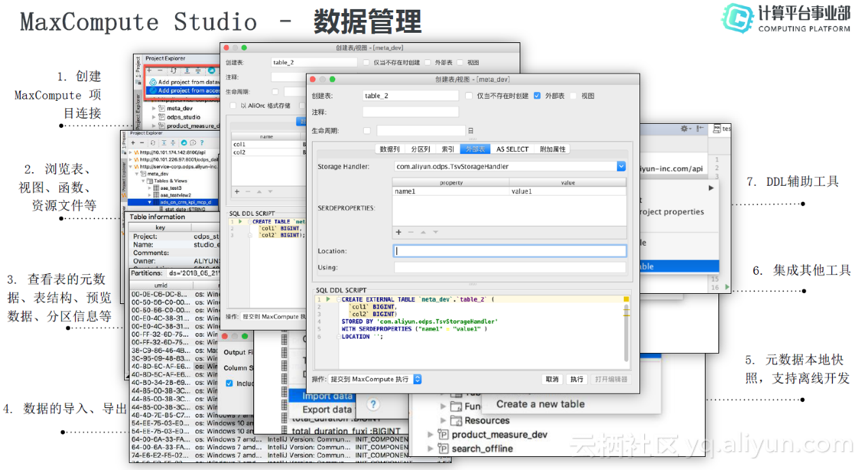Toggle '视图' checkbox in back dialog
This screenshot has width=865, height=470.
pos(461,62)
